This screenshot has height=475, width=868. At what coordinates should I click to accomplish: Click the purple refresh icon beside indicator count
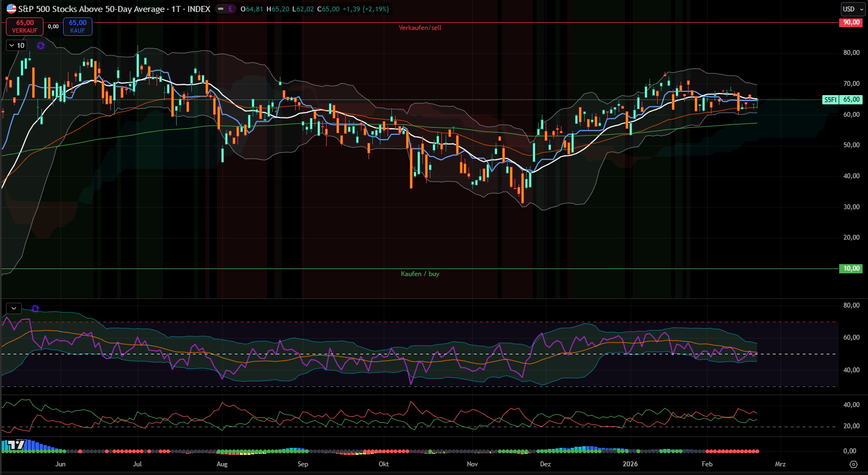[41, 46]
